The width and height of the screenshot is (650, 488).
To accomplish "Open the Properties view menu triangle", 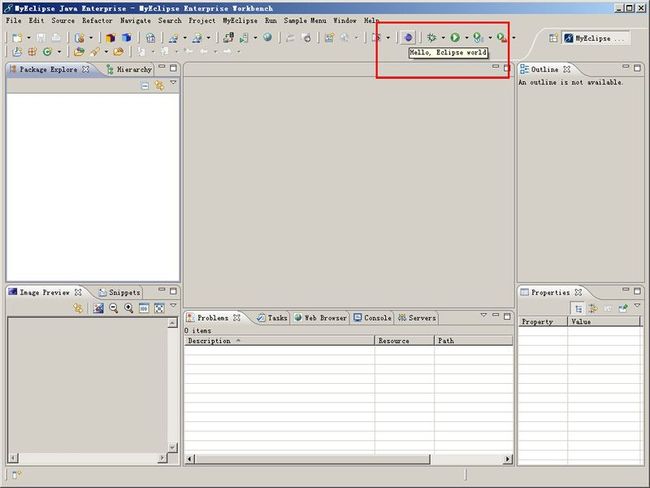I will [637, 306].
